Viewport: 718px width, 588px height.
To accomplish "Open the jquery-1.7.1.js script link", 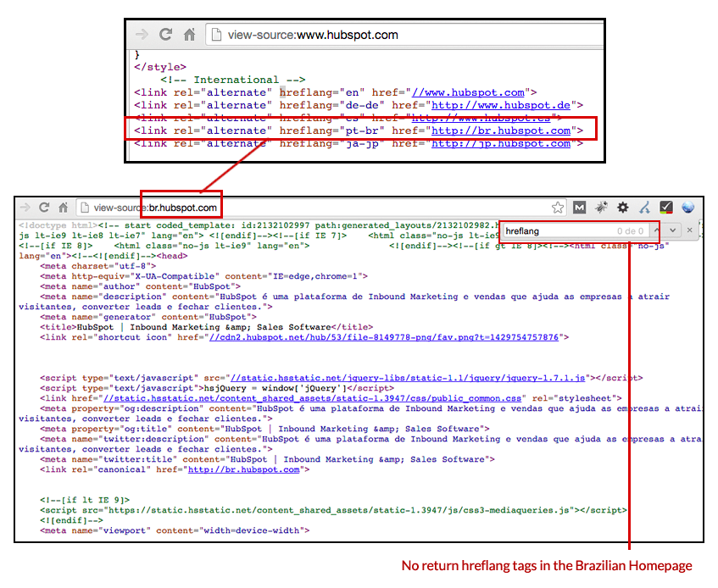I will click(x=408, y=378).
